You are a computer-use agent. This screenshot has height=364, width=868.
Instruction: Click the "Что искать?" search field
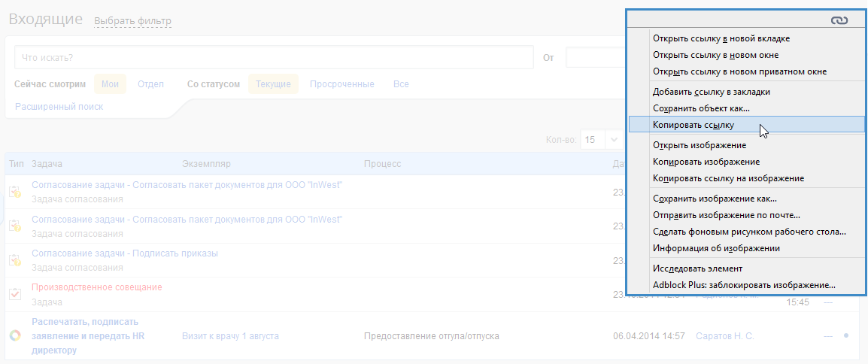point(274,57)
